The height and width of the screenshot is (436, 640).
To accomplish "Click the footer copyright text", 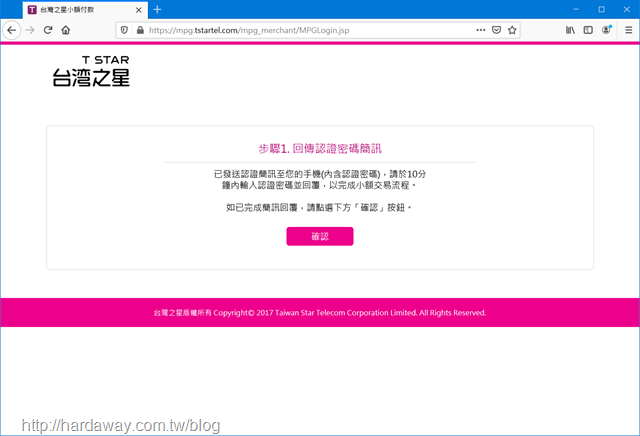I will (x=320, y=313).
